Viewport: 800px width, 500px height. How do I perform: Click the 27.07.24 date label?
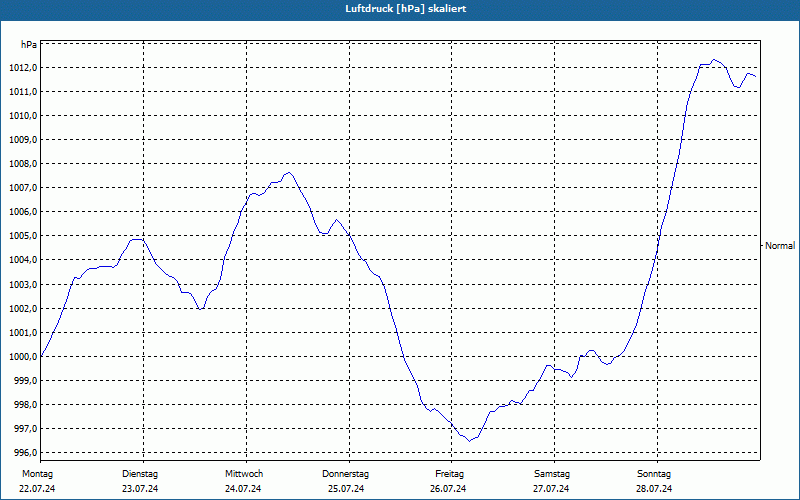coord(551,489)
